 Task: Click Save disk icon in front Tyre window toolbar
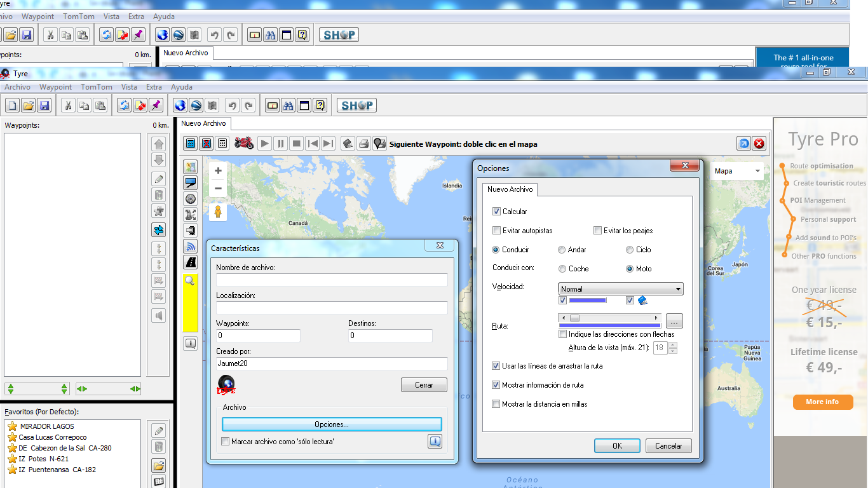click(x=44, y=105)
